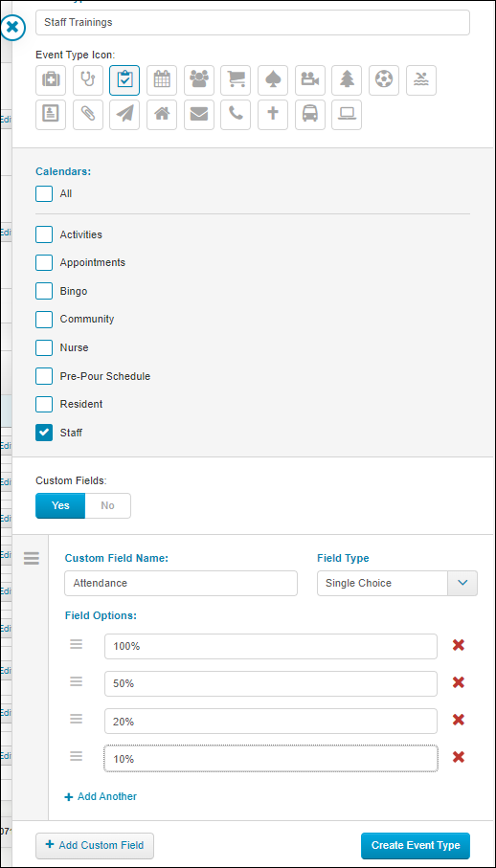Choose the shopping cart event icon
The width and height of the screenshot is (496, 868).
[x=236, y=80]
